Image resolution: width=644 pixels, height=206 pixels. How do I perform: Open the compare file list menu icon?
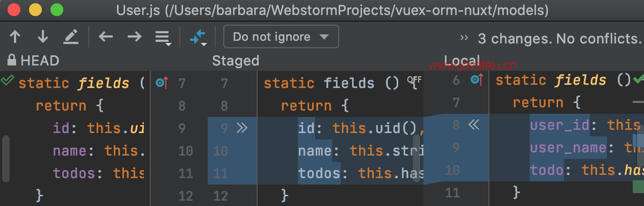tap(163, 38)
